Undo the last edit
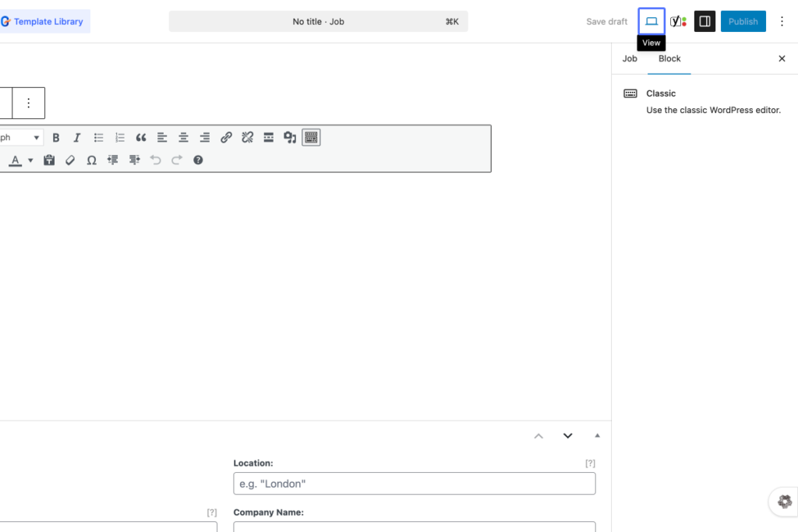This screenshot has width=798, height=532. [x=156, y=160]
